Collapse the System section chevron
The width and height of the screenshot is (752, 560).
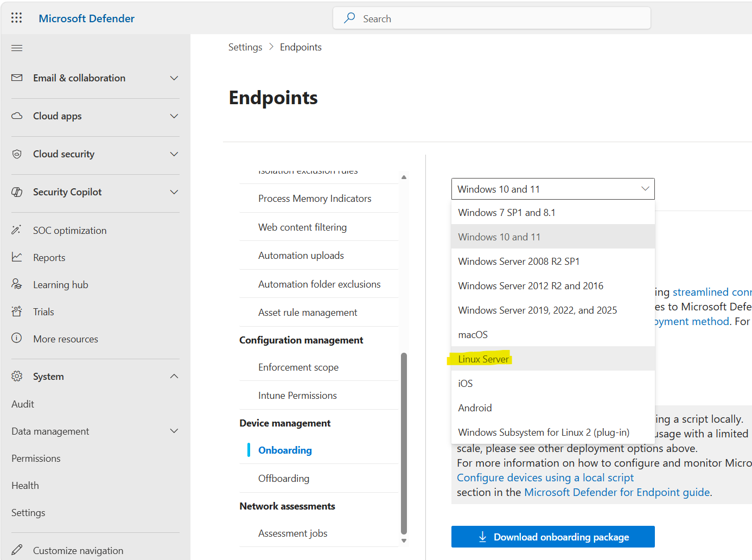click(174, 376)
